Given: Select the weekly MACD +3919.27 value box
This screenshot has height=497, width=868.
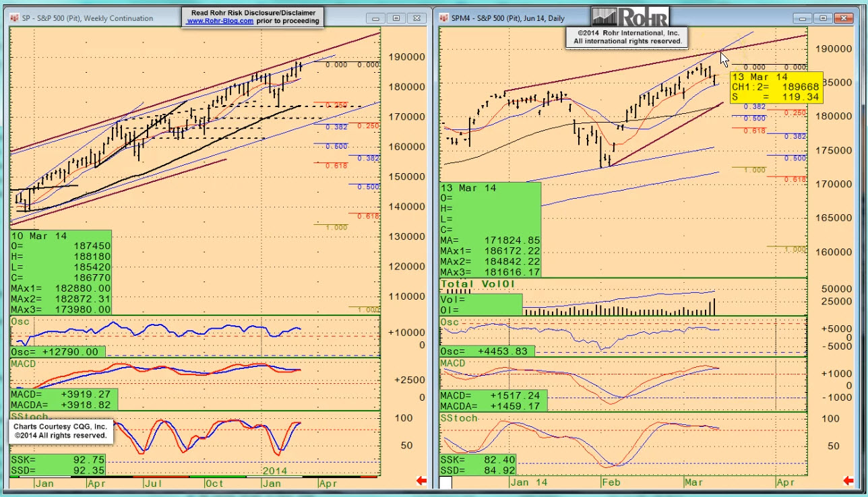Looking at the screenshot, I should click(x=64, y=399).
